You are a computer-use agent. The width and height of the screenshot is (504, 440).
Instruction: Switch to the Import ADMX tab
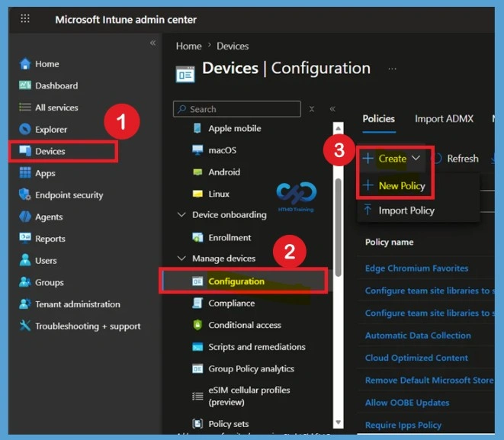pyautogui.click(x=444, y=119)
